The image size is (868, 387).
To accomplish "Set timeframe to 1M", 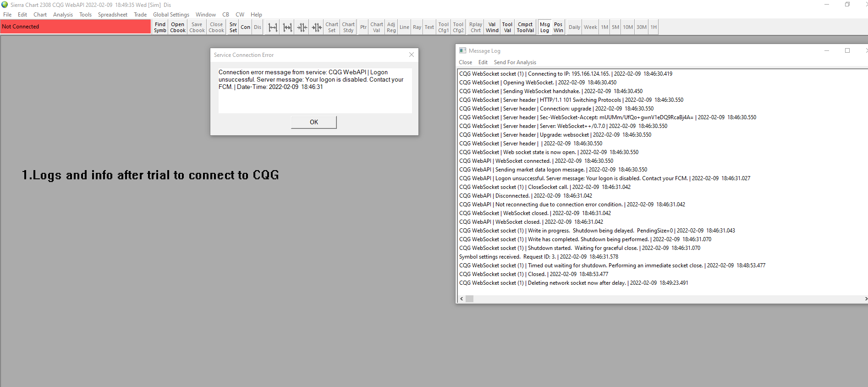I will [605, 27].
